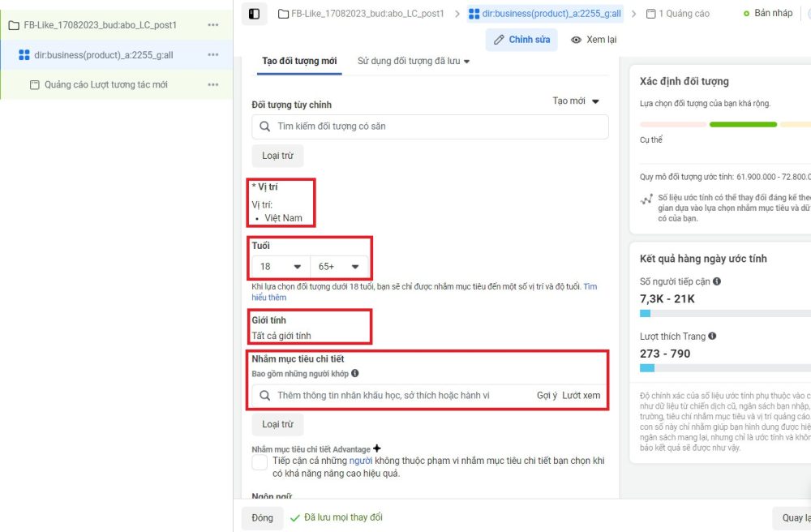
Task: Click the folder icon in breadcrumb campaign name
Action: (283, 14)
